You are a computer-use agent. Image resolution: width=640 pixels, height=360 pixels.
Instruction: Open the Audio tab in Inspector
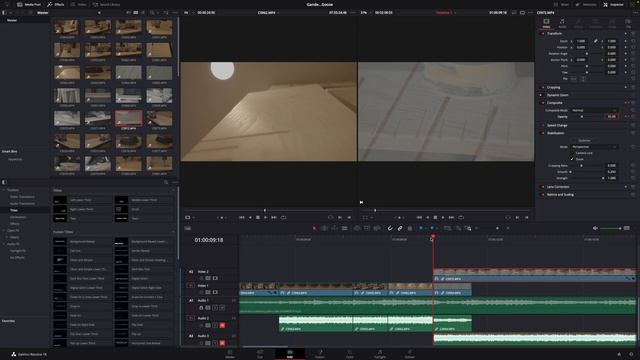pyautogui.click(x=562, y=23)
